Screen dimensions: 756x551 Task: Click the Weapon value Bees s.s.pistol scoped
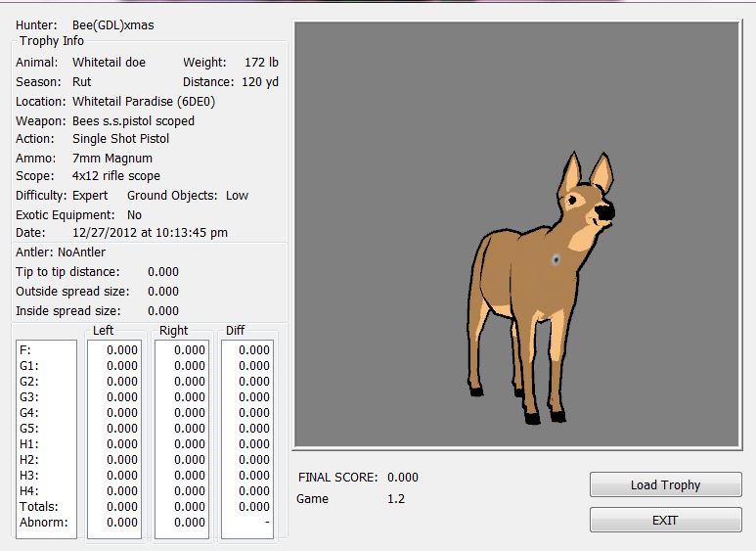click(133, 120)
